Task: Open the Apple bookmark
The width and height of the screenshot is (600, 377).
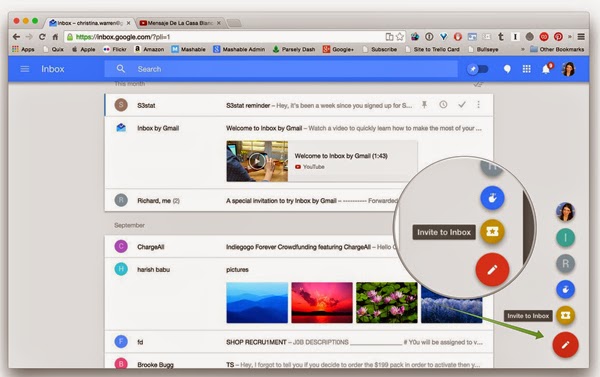Action: pyautogui.click(x=84, y=49)
